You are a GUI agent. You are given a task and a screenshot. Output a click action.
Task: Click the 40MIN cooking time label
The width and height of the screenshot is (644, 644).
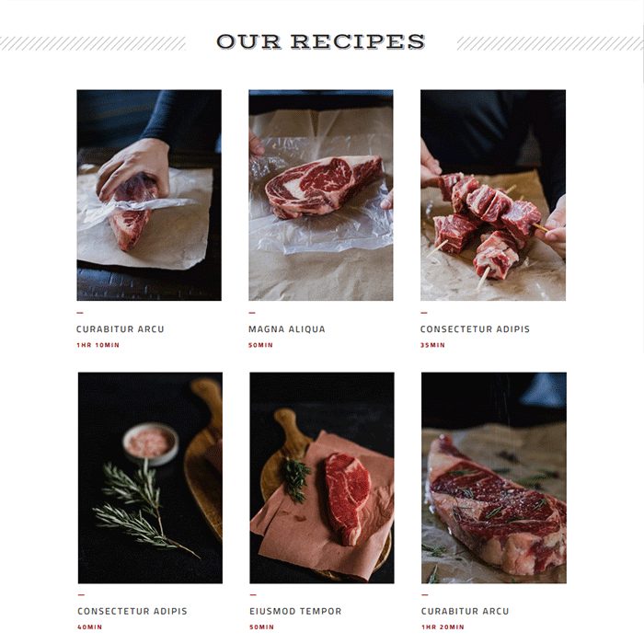(89, 627)
